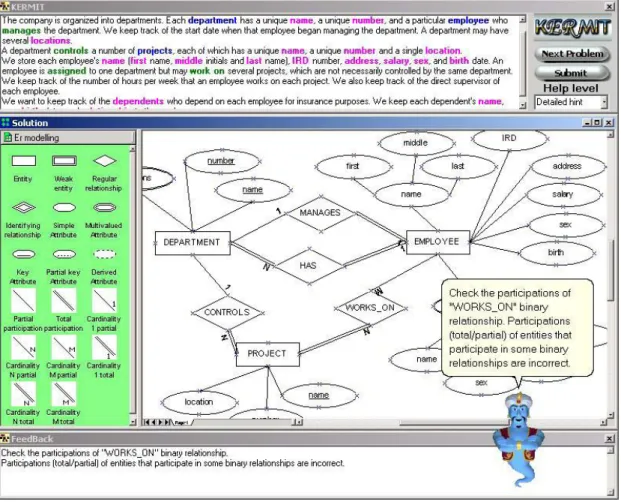Select the Cardinality N partial tool

(24, 347)
